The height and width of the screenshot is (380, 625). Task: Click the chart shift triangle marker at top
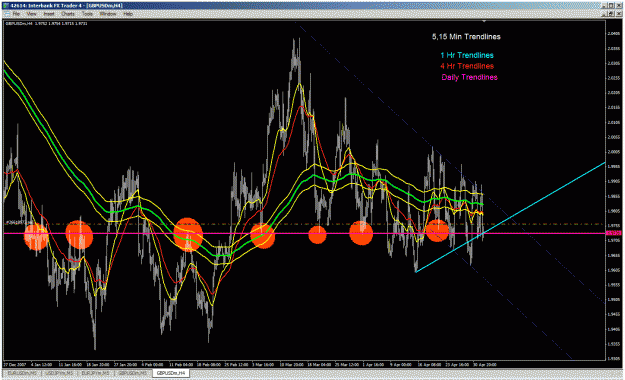point(484,21)
